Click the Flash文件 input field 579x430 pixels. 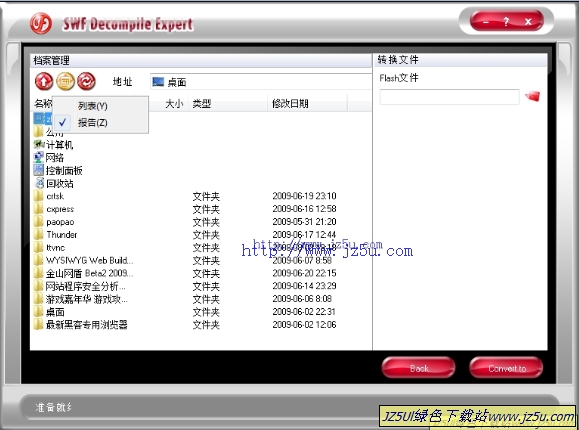tap(450, 97)
